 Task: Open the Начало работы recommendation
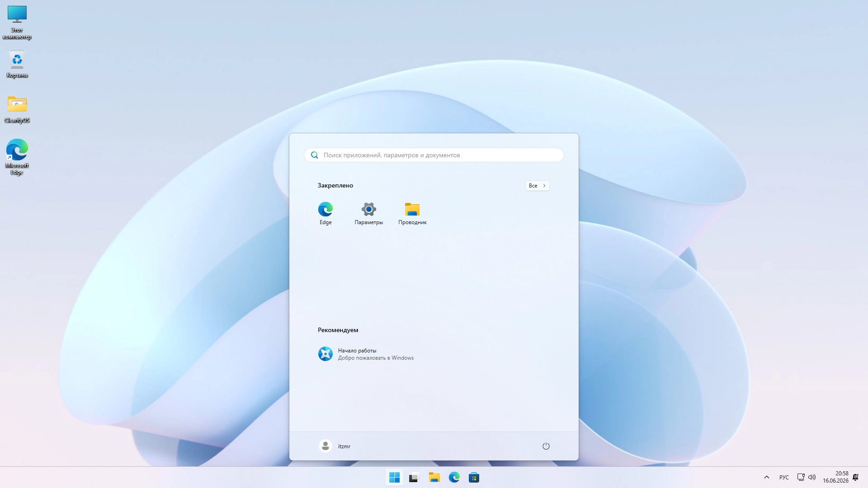(x=366, y=354)
